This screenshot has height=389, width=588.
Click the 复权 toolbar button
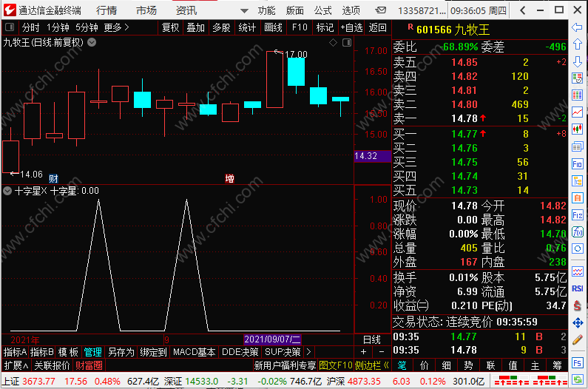pyautogui.click(x=171, y=27)
